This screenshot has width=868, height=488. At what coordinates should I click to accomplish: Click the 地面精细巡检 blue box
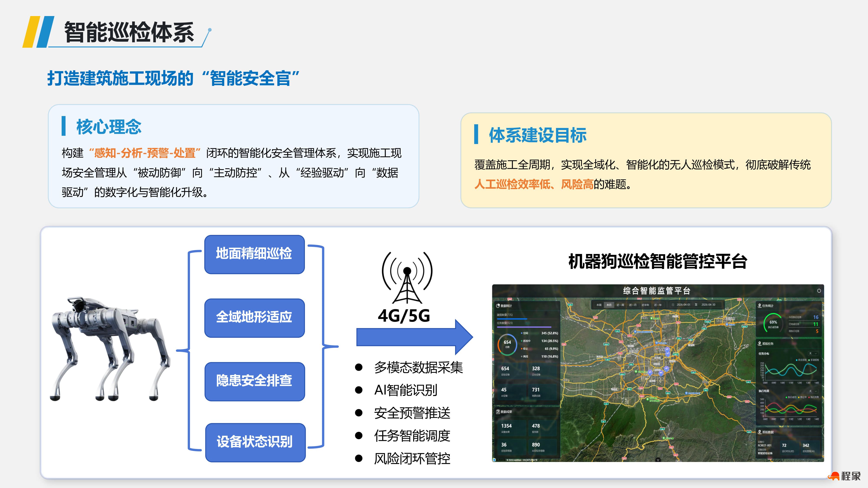(x=254, y=254)
